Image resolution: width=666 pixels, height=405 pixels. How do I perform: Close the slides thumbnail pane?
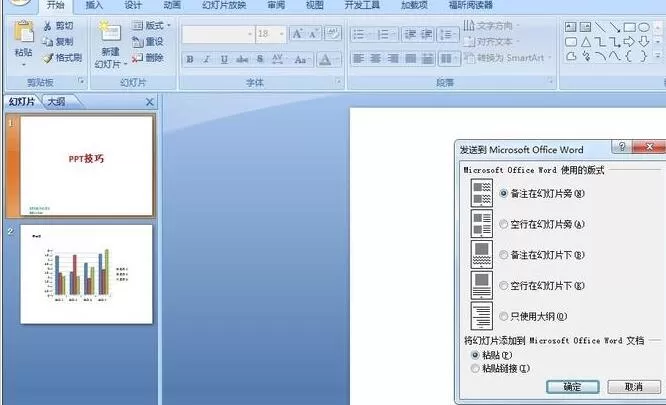pyautogui.click(x=150, y=102)
